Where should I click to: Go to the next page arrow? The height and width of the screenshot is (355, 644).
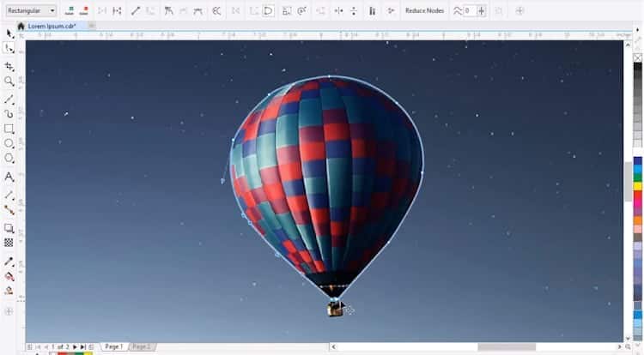click(76, 346)
